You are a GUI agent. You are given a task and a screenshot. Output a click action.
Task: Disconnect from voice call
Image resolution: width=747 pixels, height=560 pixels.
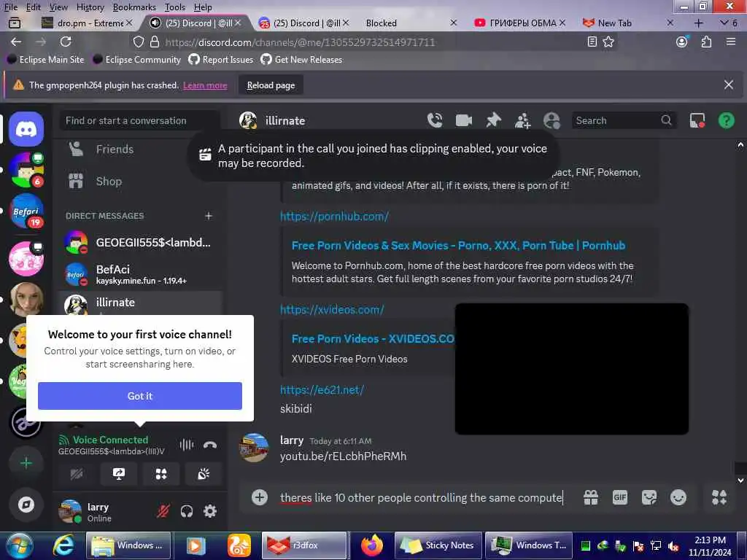pyautogui.click(x=210, y=446)
